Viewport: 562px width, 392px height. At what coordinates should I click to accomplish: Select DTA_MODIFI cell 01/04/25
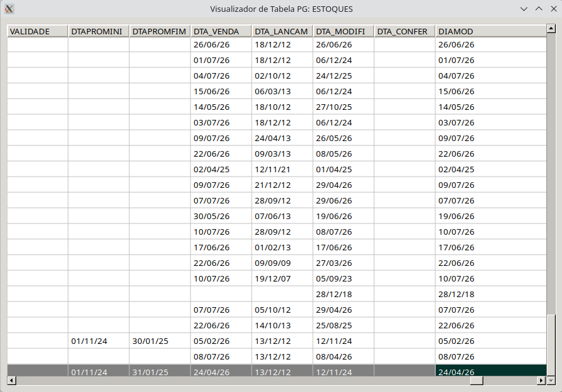tap(343, 170)
